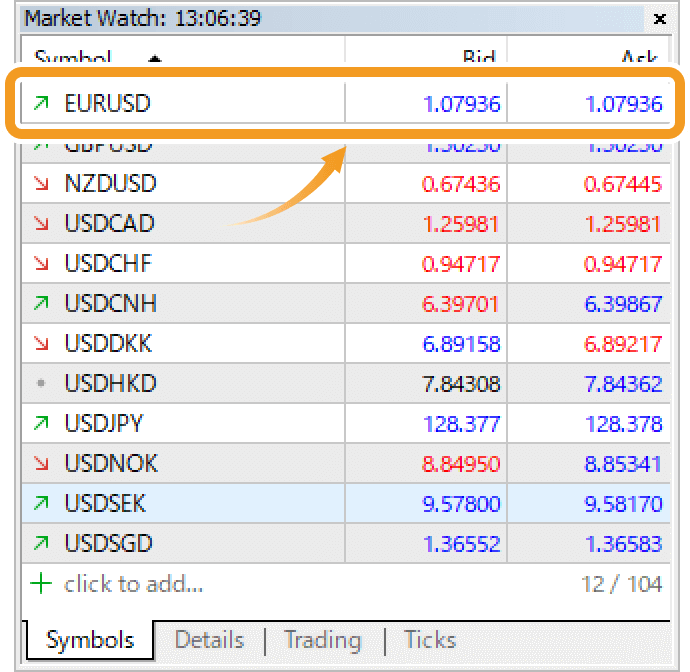This screenshot has width=690, height=672.
Task: Select the USDCHF symbol name
Action: [x=108, y=264]
